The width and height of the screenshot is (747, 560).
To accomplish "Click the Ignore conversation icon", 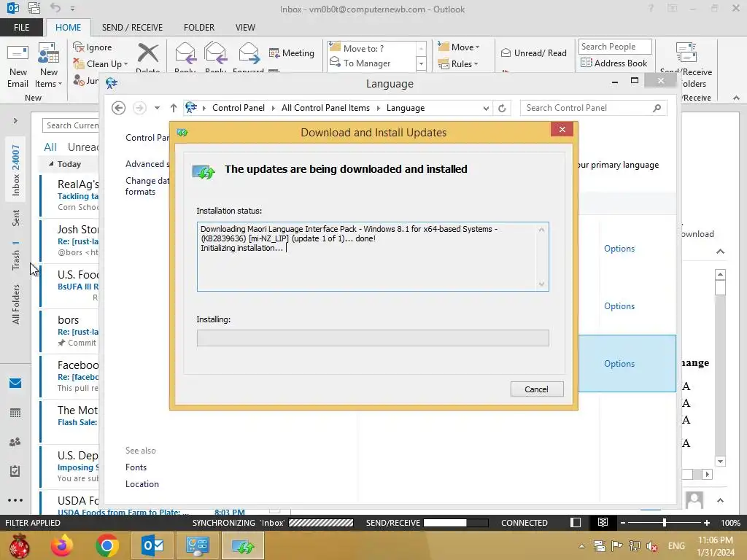I will click(78, 47).
